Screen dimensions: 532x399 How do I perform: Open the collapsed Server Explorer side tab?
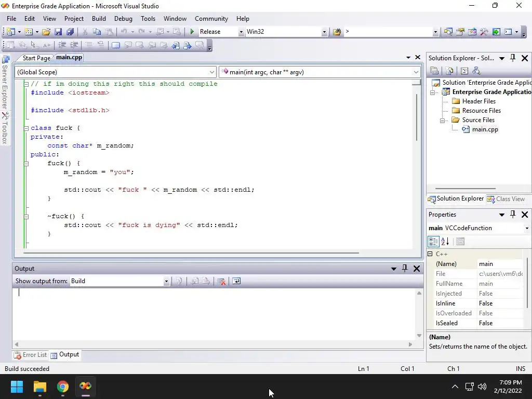(5, 83)
